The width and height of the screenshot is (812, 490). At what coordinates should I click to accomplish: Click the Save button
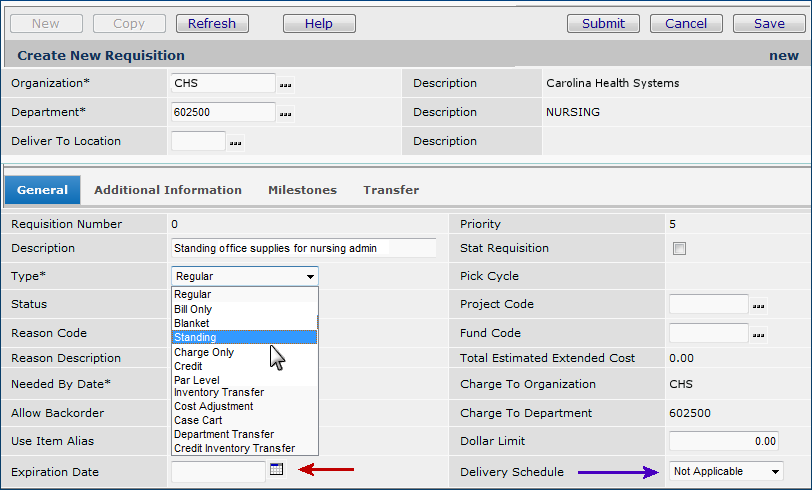pyautogui.click(x=768, y=23)
